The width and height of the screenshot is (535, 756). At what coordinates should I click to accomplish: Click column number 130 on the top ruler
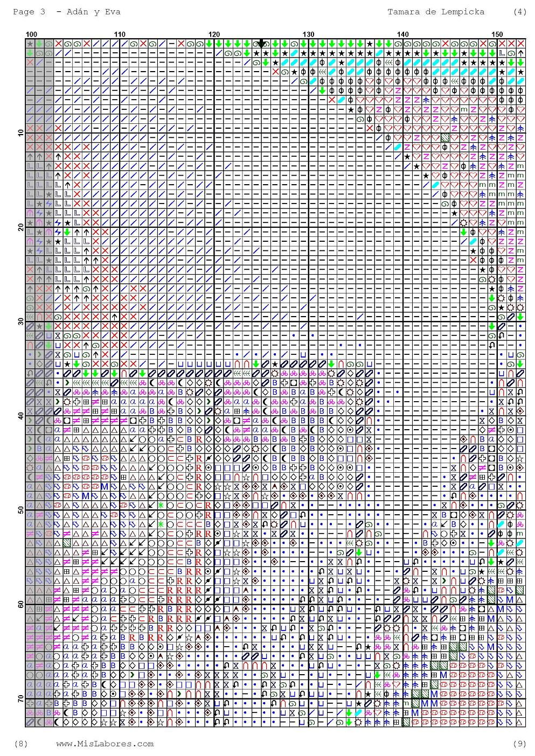[x=309, y=34]
